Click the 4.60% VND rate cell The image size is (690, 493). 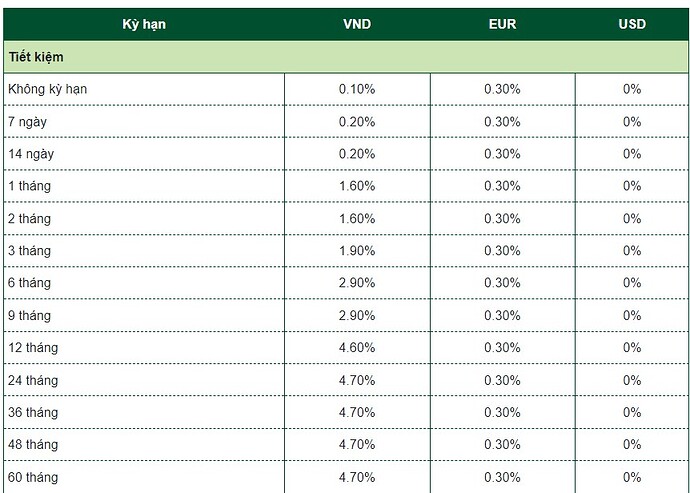point(357,348)
